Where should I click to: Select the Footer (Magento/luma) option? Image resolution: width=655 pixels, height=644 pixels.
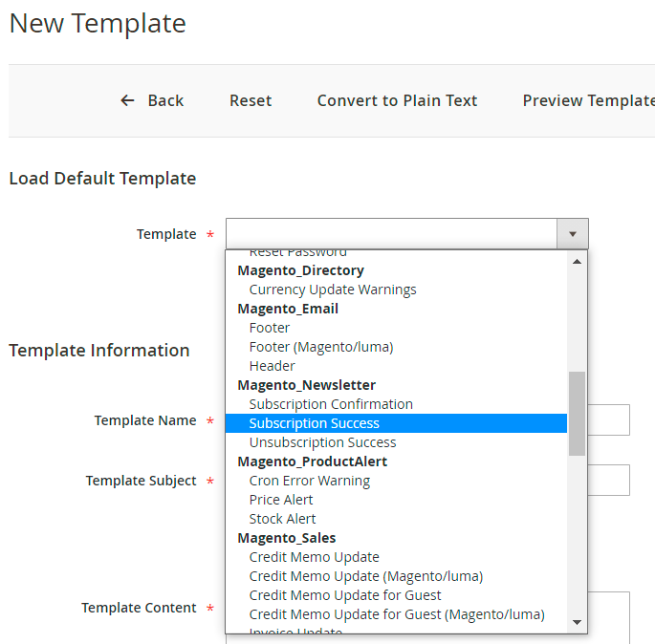(x=321, y=347)
